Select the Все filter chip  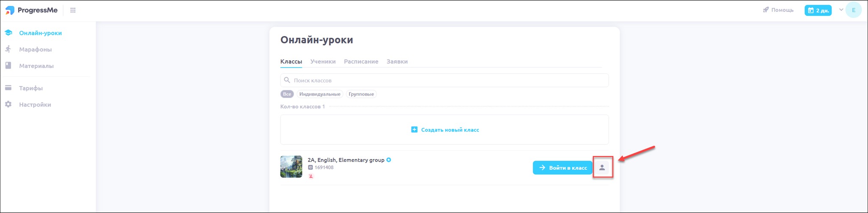287,94
